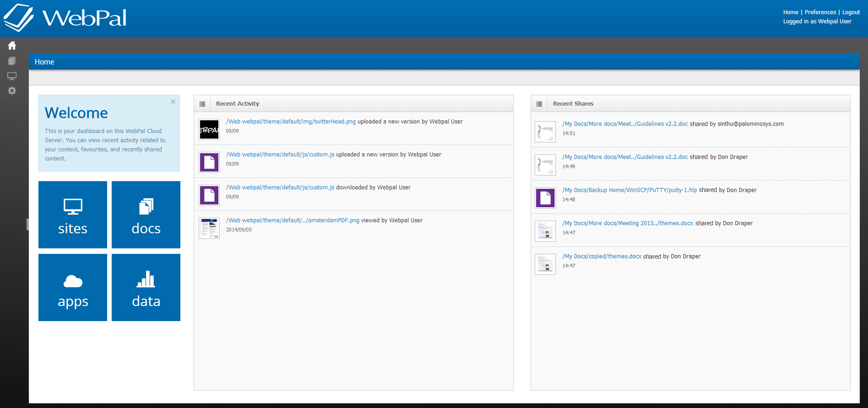Screen dimensions: 868x408
Task: Click Logout in the top right
Action: click(851, 12)
